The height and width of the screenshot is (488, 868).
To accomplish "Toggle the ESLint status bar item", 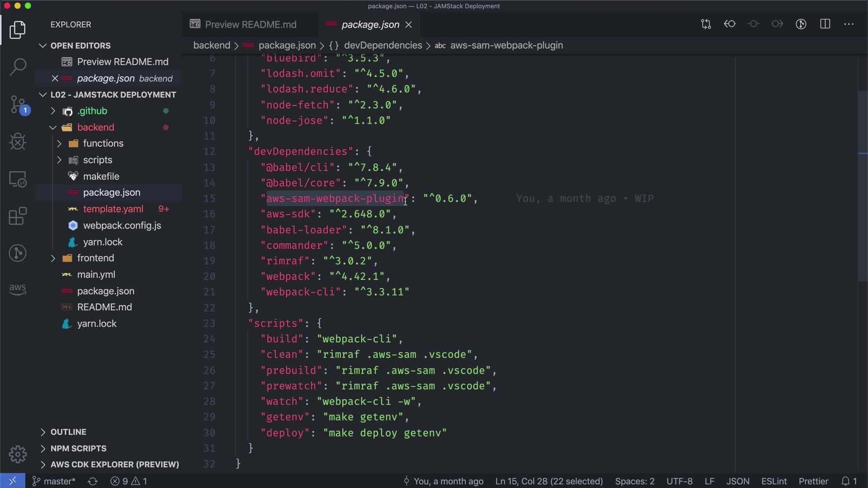I will point(774,481).
